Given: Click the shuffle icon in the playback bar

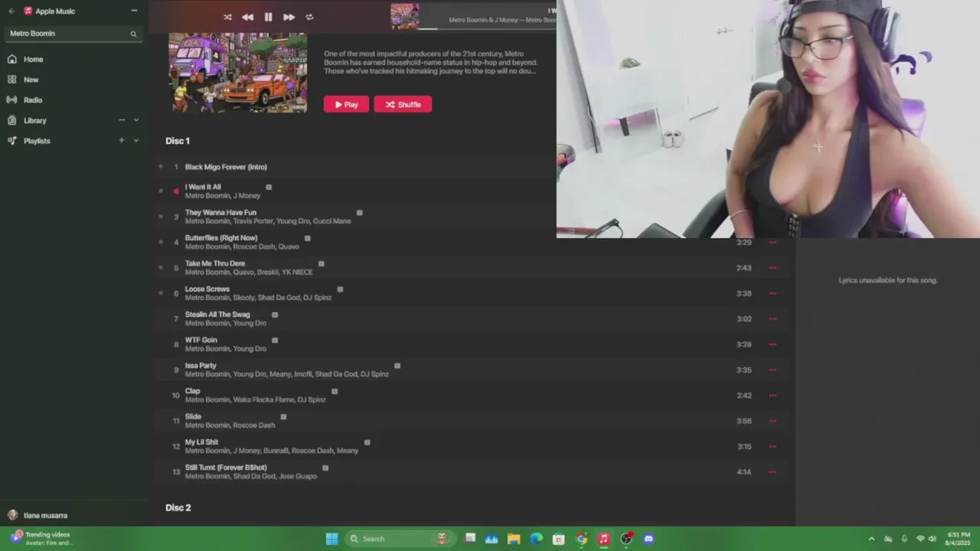Looking at the screenshot, I should coord(227,17).
